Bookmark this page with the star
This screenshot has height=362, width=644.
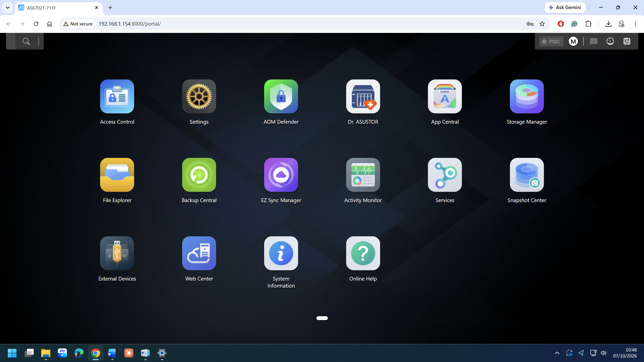click(542, 24)
